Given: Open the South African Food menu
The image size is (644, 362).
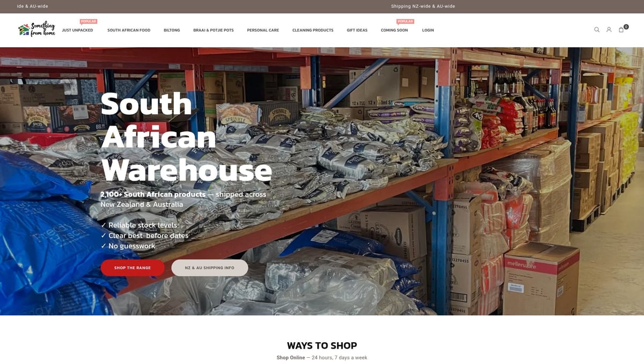Looking at the screenshot, I should [x=129, y=30].
